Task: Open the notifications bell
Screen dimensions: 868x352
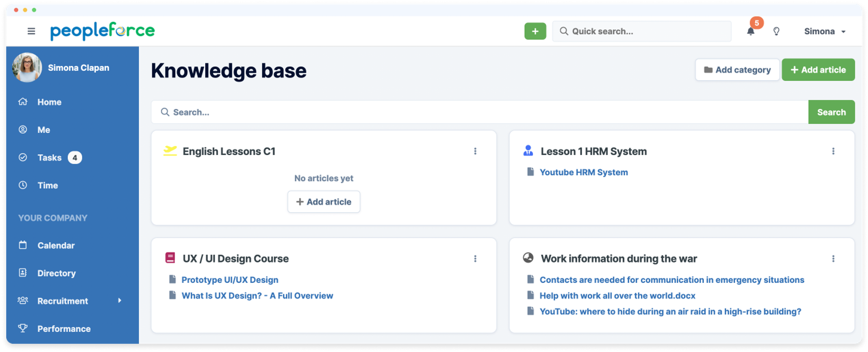Action: pyautogui.click(x=750, y=31)
